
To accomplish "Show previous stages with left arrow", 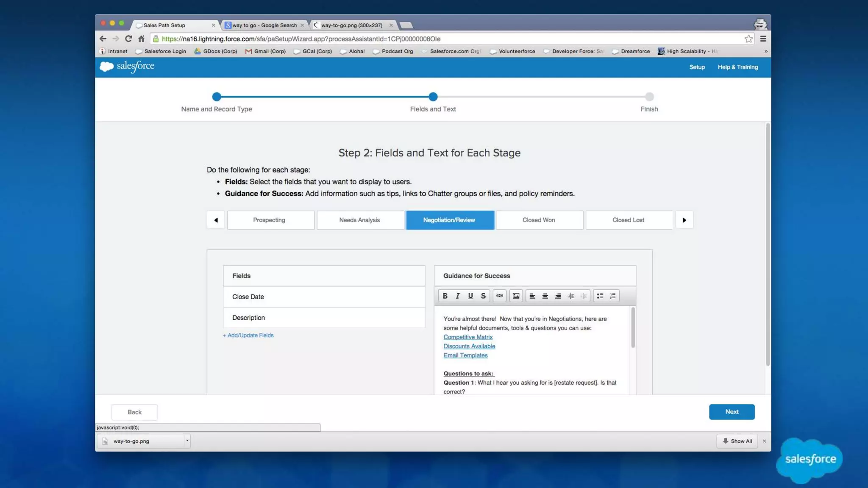I will 216,220.
